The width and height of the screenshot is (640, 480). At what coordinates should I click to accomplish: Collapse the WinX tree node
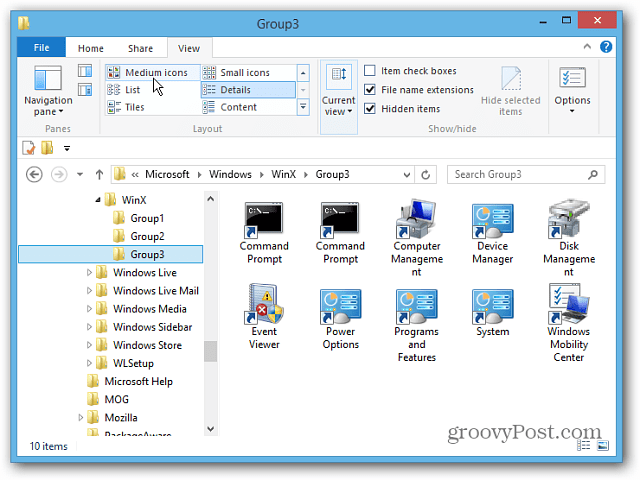[98, 200]
